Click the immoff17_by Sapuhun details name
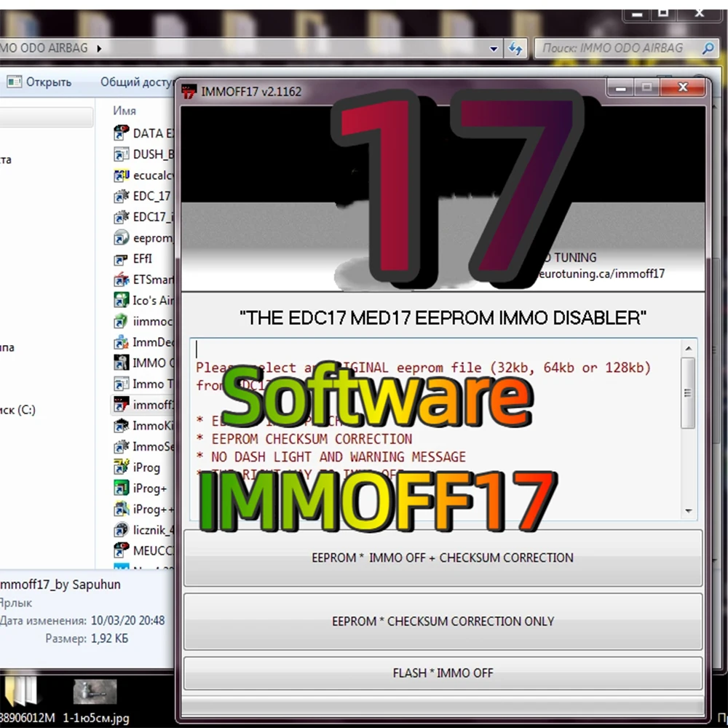Screen dimensions: 728x728 point(60,585)
